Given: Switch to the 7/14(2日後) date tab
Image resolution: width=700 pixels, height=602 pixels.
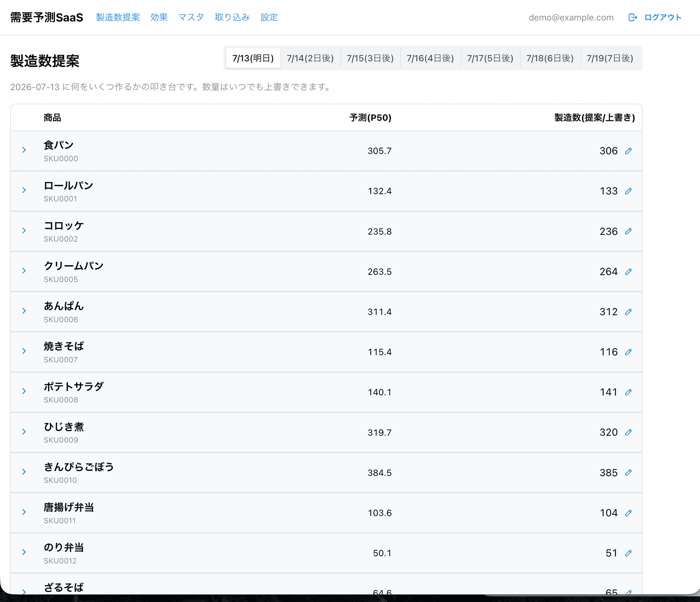Looking at the screenshot, I should (310, 58).
